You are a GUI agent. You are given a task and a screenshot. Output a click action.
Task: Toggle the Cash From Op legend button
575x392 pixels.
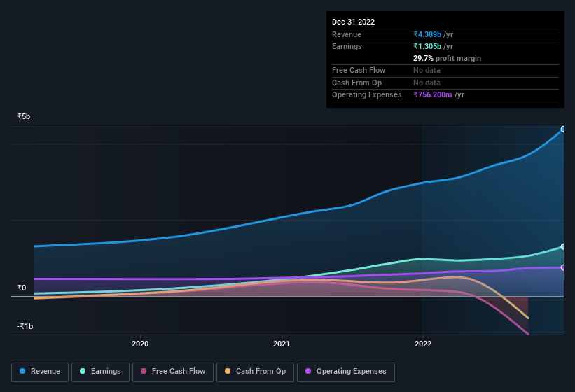[255, 372]
